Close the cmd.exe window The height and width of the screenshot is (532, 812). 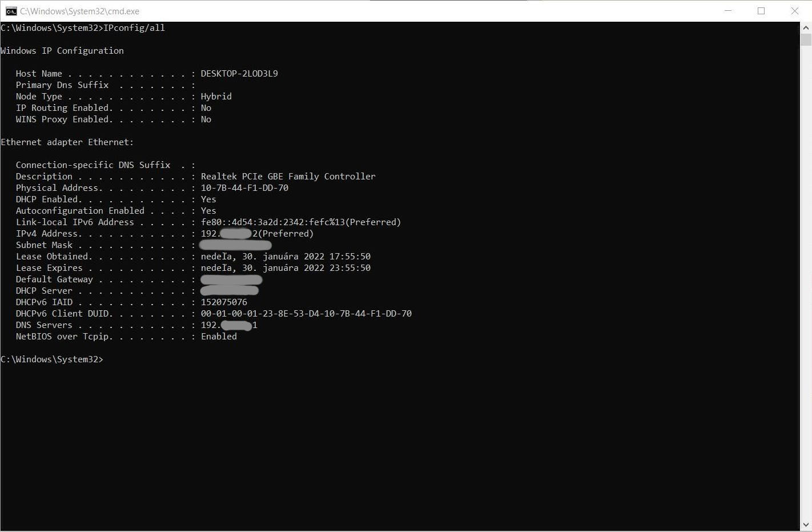[x=794, y=11]
